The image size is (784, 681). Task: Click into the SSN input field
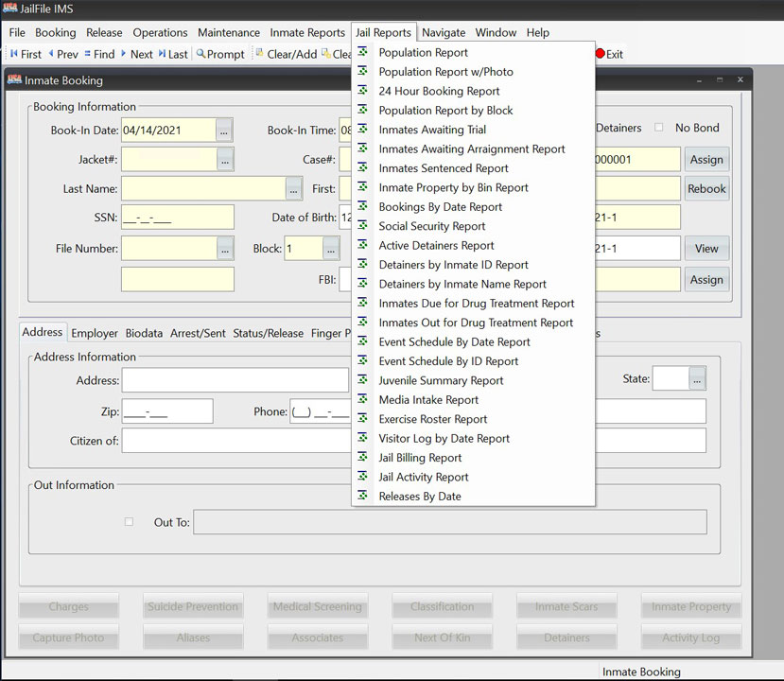tap(178, 218)
